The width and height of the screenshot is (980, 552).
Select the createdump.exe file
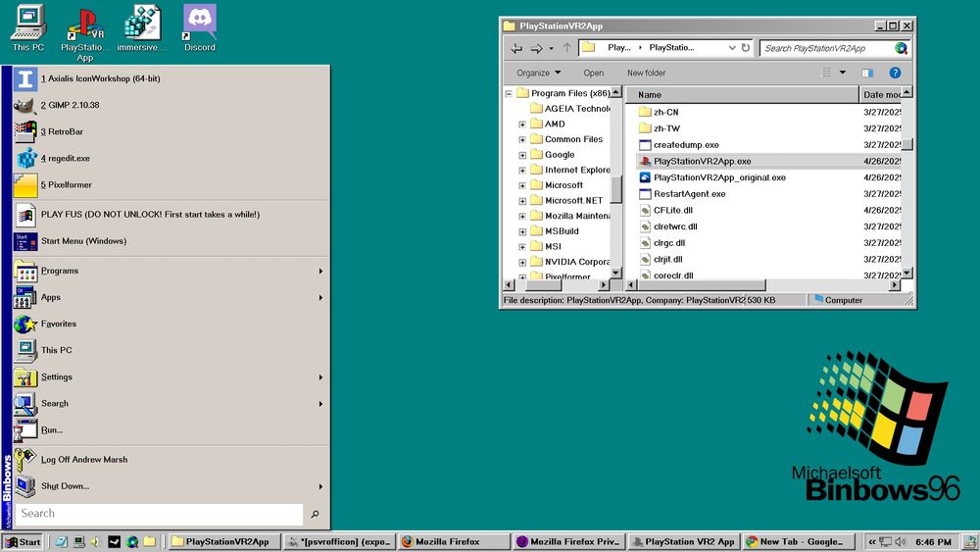pos(679,145)
